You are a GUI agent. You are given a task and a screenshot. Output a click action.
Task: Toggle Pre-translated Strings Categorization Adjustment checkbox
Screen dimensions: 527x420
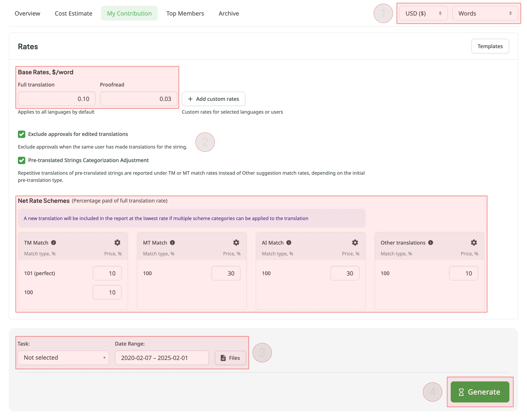click(x=22, y=160)
